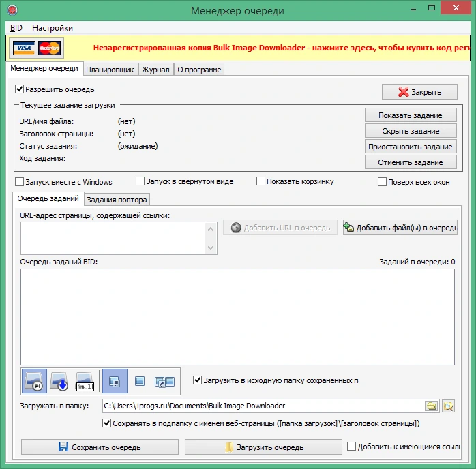Screen dimensions: 476x469
Task: Select 'Менеджер очереди' tab
Action: point(44,69)
